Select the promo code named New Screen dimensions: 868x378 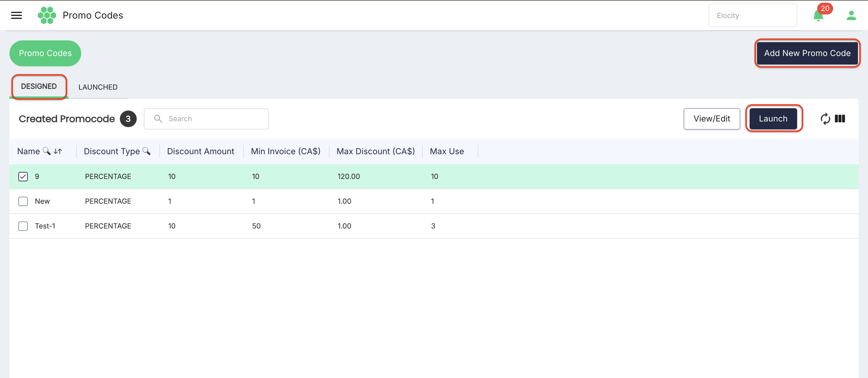[42, 201]
